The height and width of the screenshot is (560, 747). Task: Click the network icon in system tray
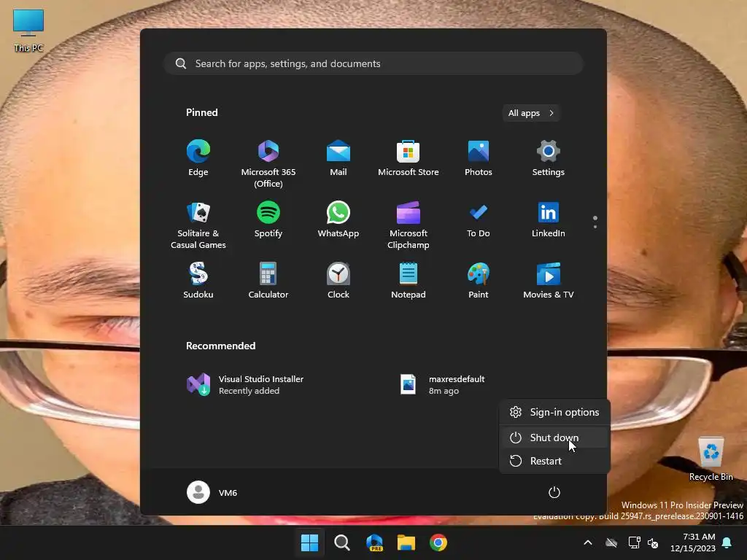[634, 542]
